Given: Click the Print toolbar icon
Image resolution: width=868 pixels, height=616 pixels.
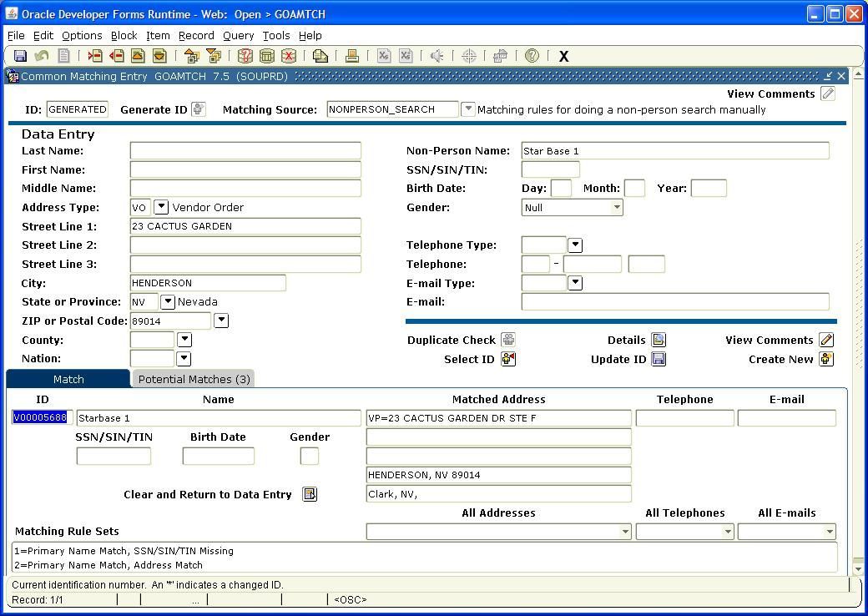Looking at the screenshot, I should [x=352, y=56].
